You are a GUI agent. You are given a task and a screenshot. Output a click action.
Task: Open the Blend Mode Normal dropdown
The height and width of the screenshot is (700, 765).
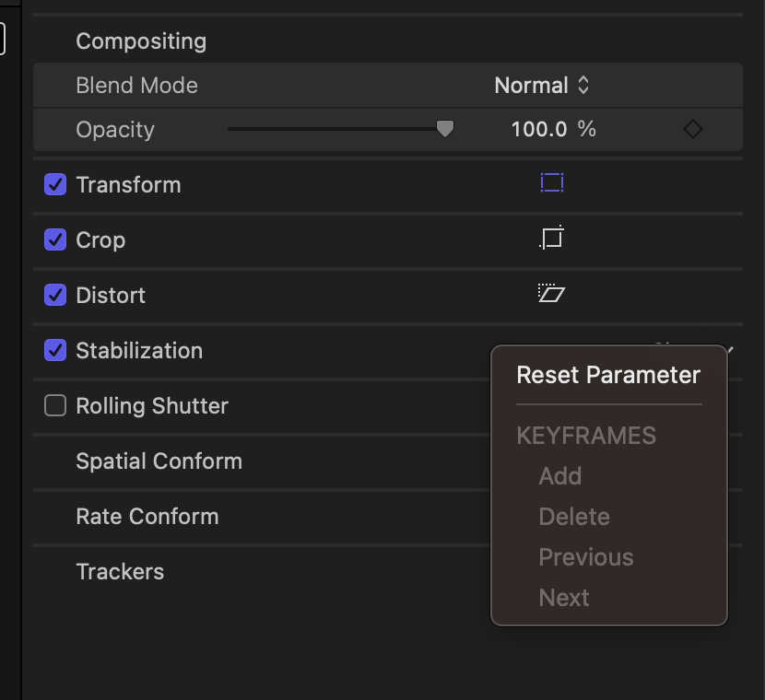[542, 86]
